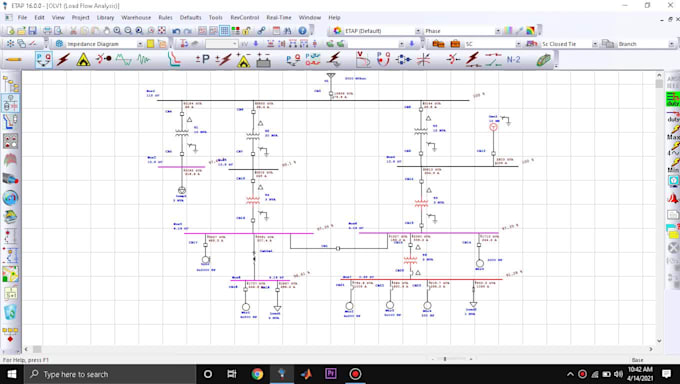Select Unbalanced Load Flow mode icon

click(294, 60)
